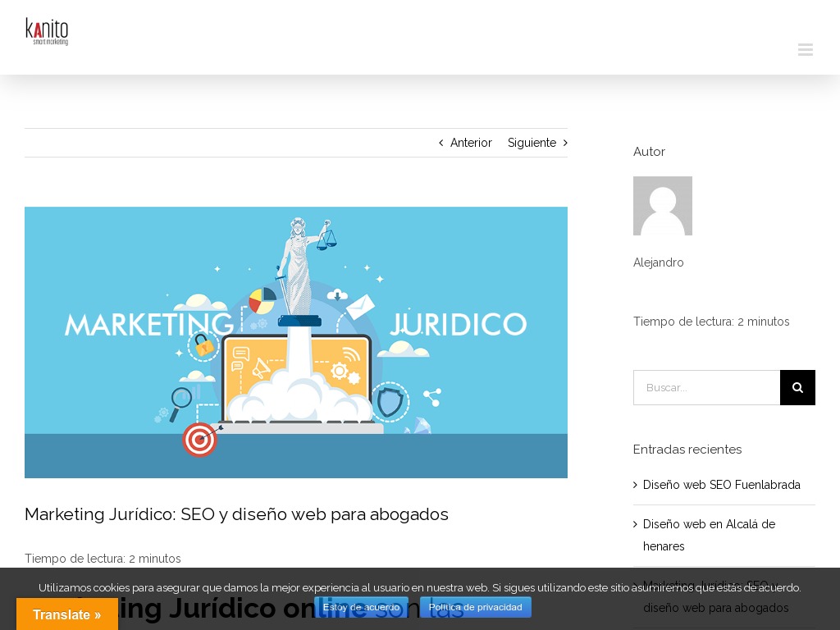This screenshot has width=840, height=630.
Task: Click the Marketing Juridico featured image
Action: (x=296, y=342)
